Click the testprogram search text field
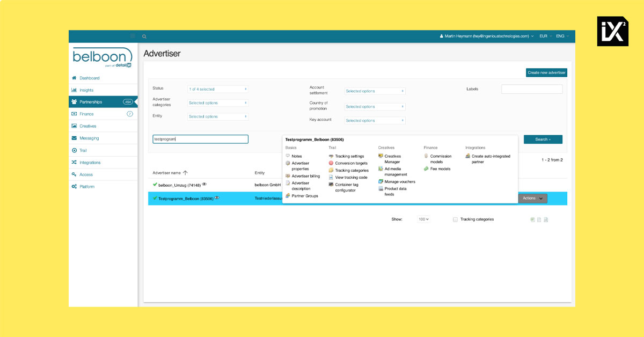The width and height of the screenshot is (644, 337). [x=201, y=139]
